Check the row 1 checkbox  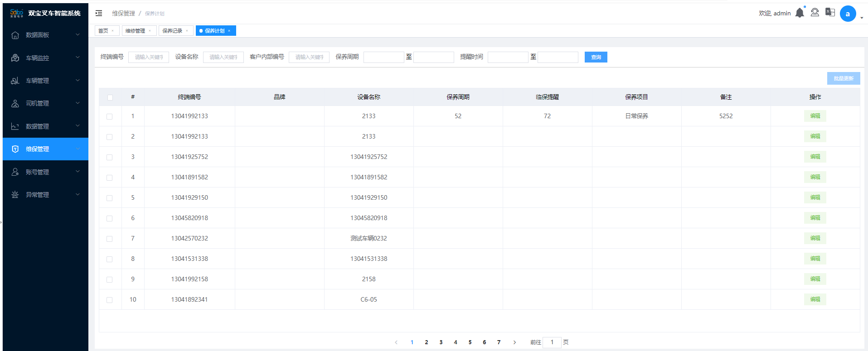[x=109, y=116]
